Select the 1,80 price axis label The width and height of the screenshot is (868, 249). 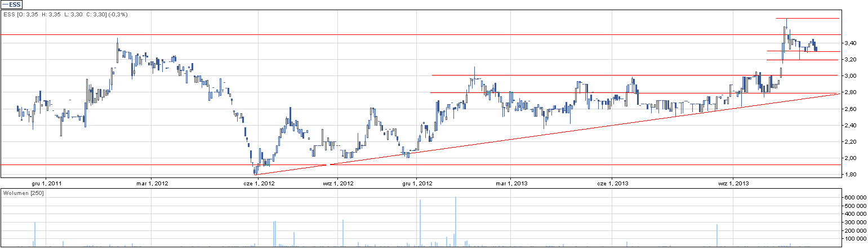pos(849,175)
